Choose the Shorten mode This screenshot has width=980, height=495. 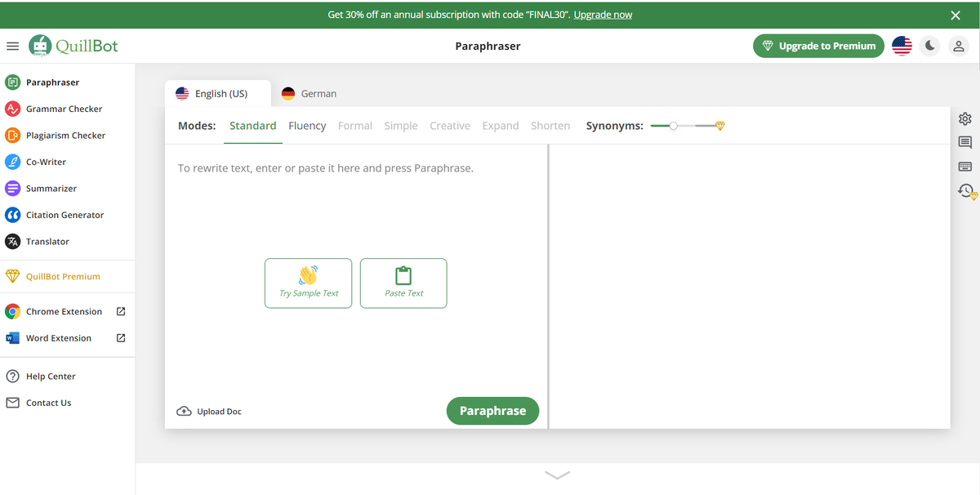click(x=550, y=126)
